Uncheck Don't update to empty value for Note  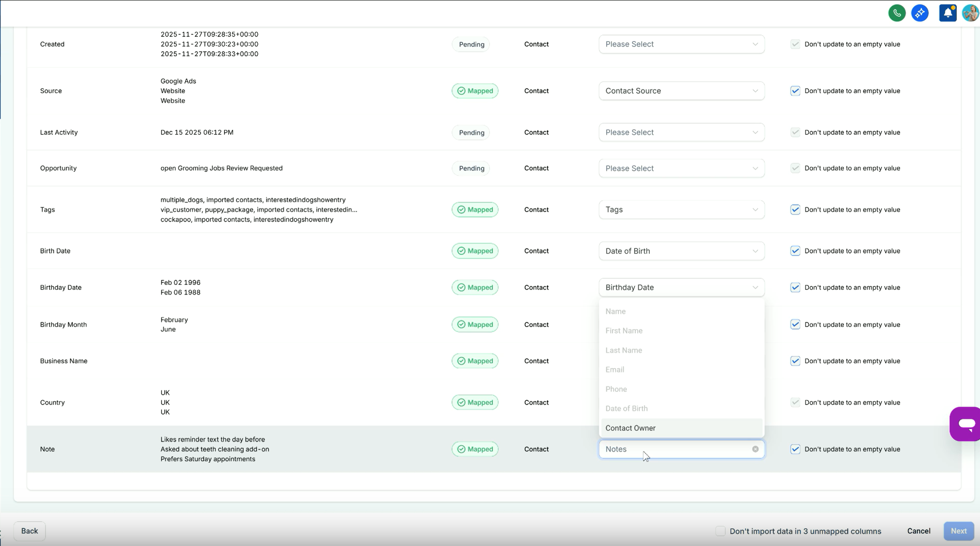click(x=795, y=449)
